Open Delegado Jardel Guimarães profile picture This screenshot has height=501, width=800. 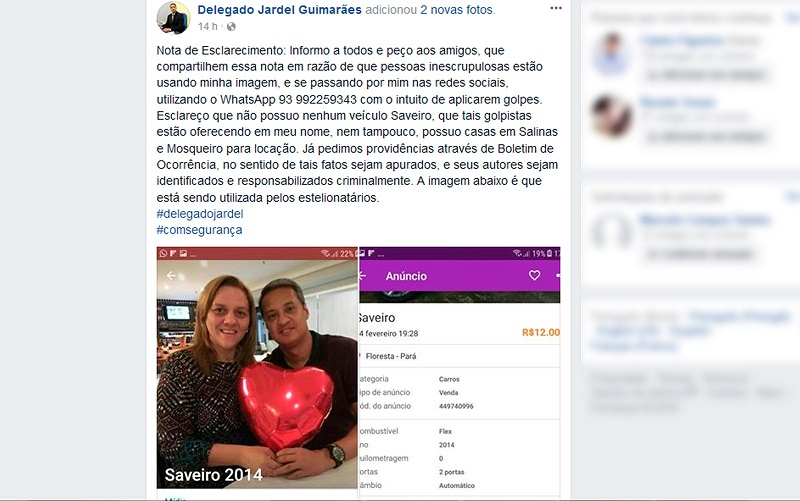[x=173, y=17]
